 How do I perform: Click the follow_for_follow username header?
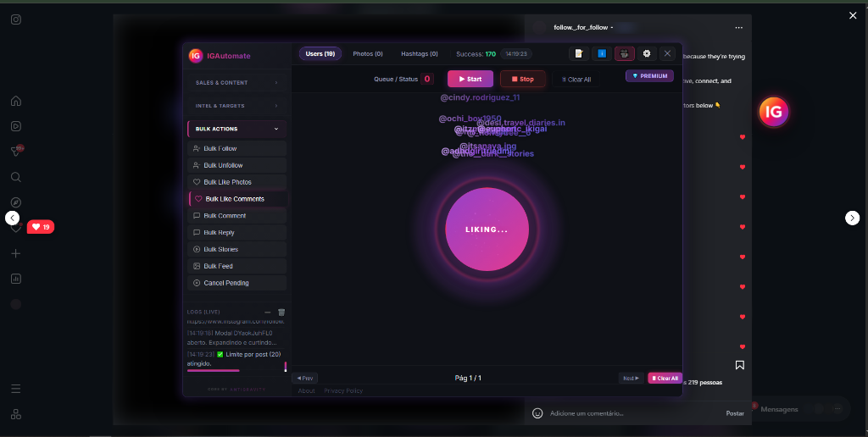click(x=581, y=28)
